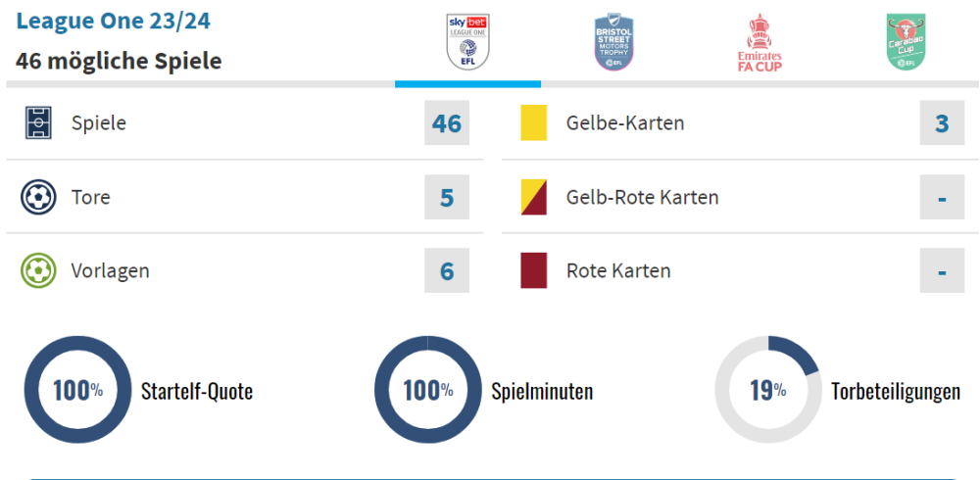The width and height of the screenshot is (980, 480).
Task: Click the Spielminuten 100% ring chart
Action: pos(427,390)
